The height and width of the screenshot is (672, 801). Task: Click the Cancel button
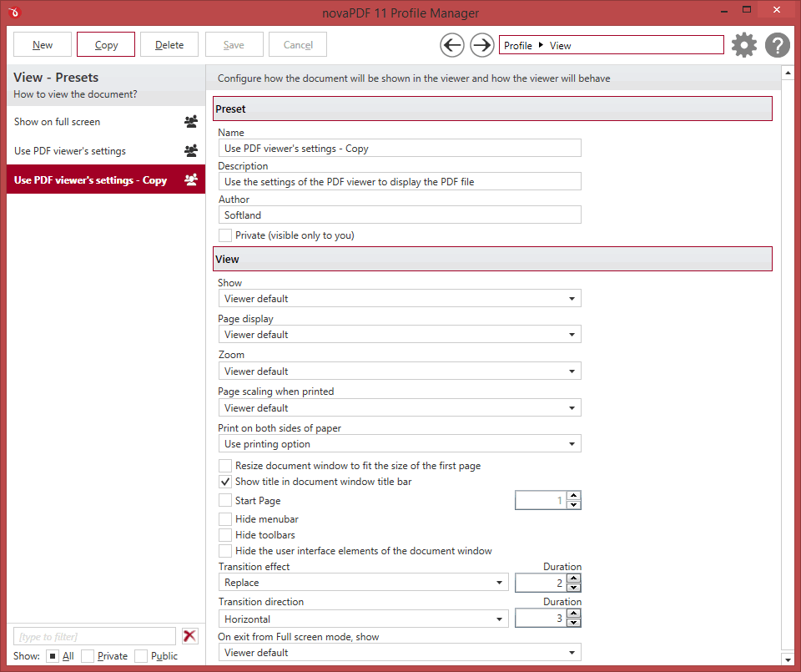(298, 45)
